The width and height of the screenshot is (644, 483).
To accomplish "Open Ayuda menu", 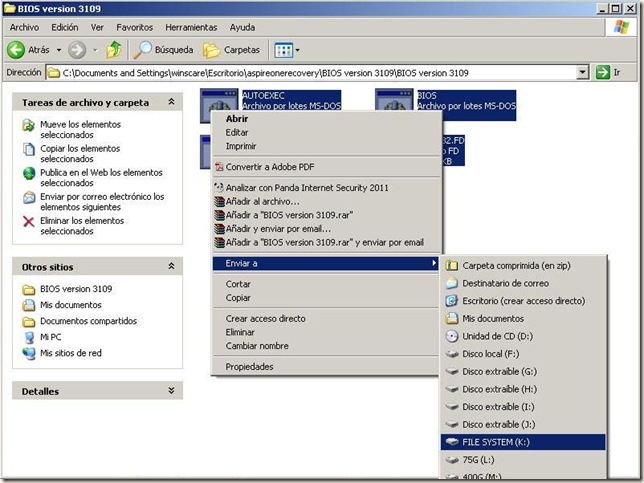I will (242, 28).
